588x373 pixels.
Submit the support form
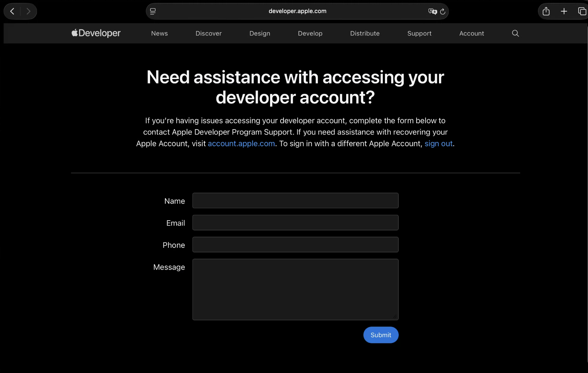pyautogui.click(x=381, y=335)
